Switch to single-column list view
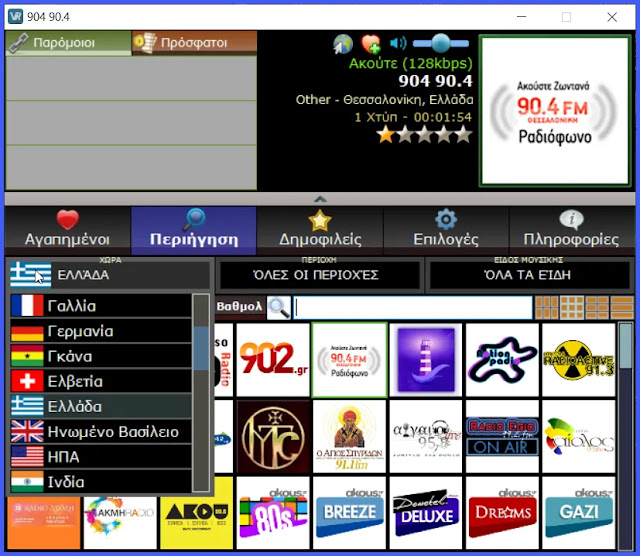The image size is (640, 556). (622, 307)
